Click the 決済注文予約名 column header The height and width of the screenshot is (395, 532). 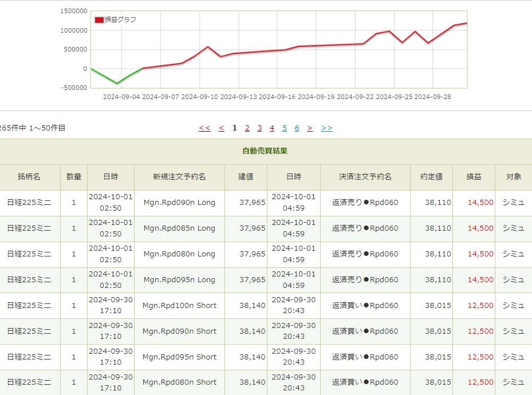[365, 177]
